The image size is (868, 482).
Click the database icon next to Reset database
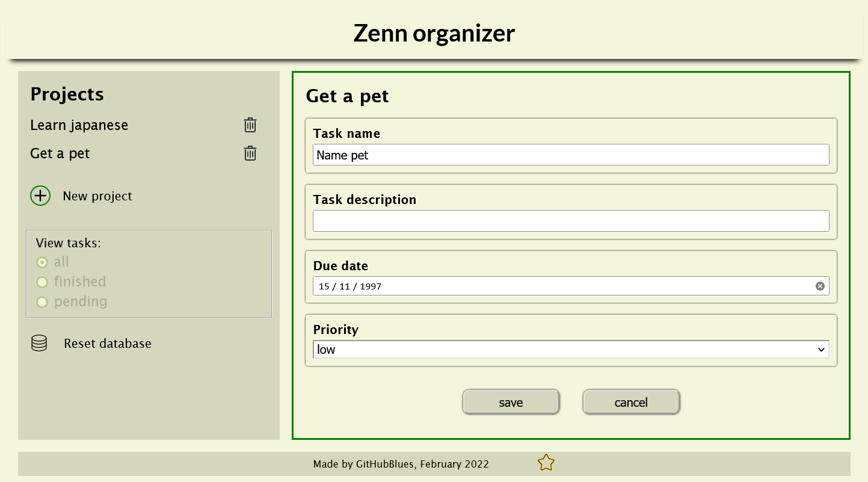[x=38, y=343]
